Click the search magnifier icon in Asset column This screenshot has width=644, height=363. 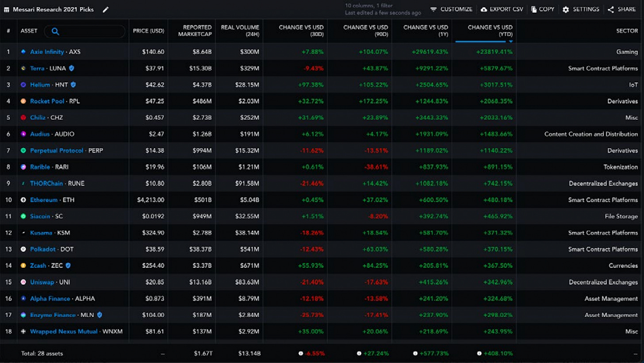[x=55, y=31]
